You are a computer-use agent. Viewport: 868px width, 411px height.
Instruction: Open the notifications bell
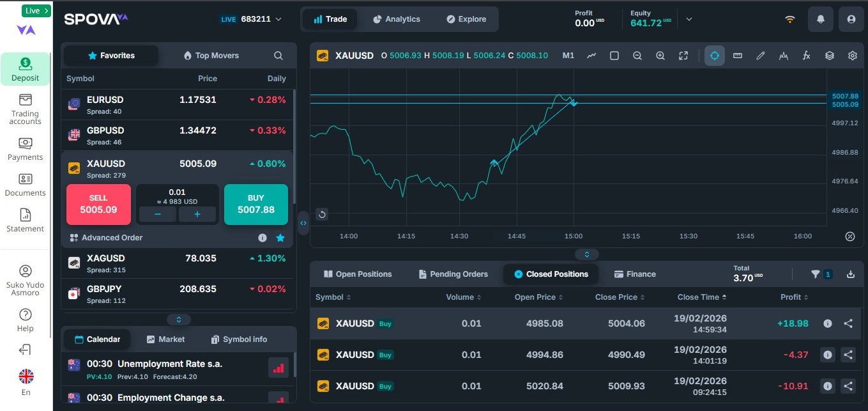click(x=820, y=19)
